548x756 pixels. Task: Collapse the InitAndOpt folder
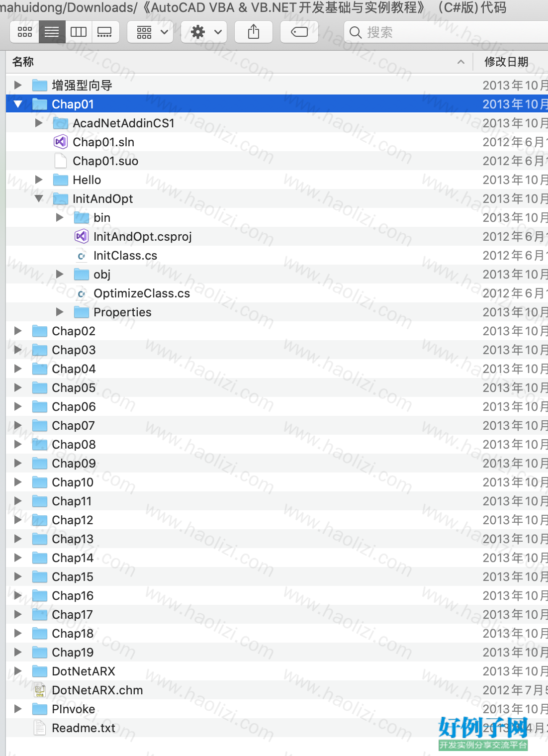(x=39, y=198)
